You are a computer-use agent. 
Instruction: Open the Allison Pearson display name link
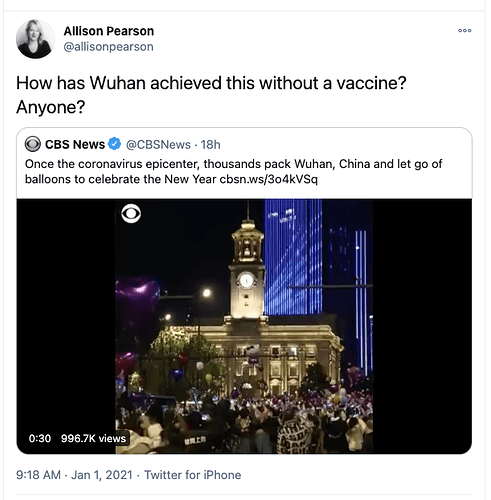[109, 31]
